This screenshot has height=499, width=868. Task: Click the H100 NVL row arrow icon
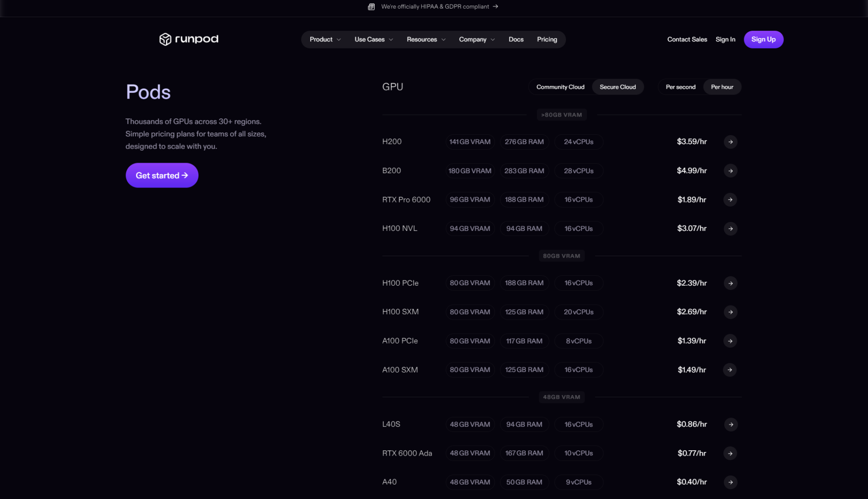click(730, 229)
